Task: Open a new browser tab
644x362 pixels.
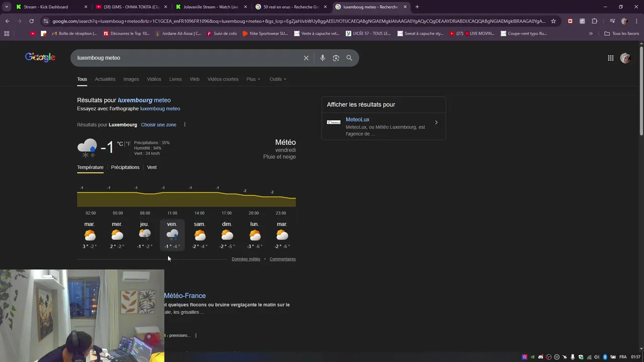Action: (x=417, y=7)
